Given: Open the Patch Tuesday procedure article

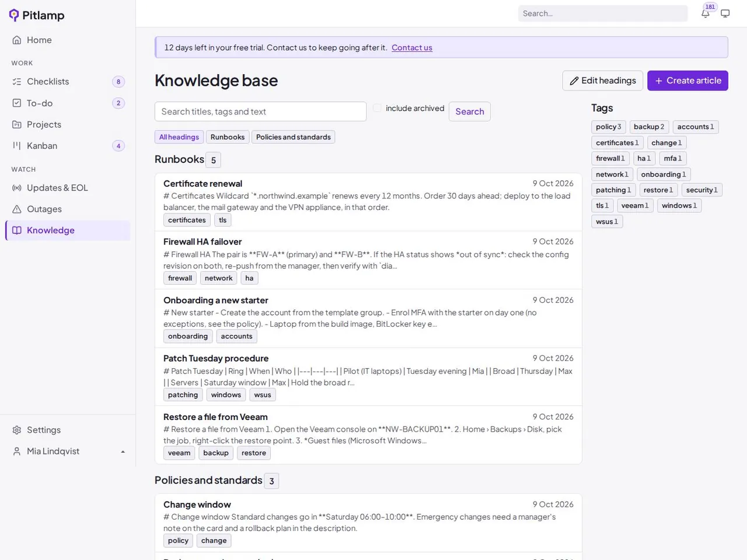Looking at the screenshot, I should (216, 358).
